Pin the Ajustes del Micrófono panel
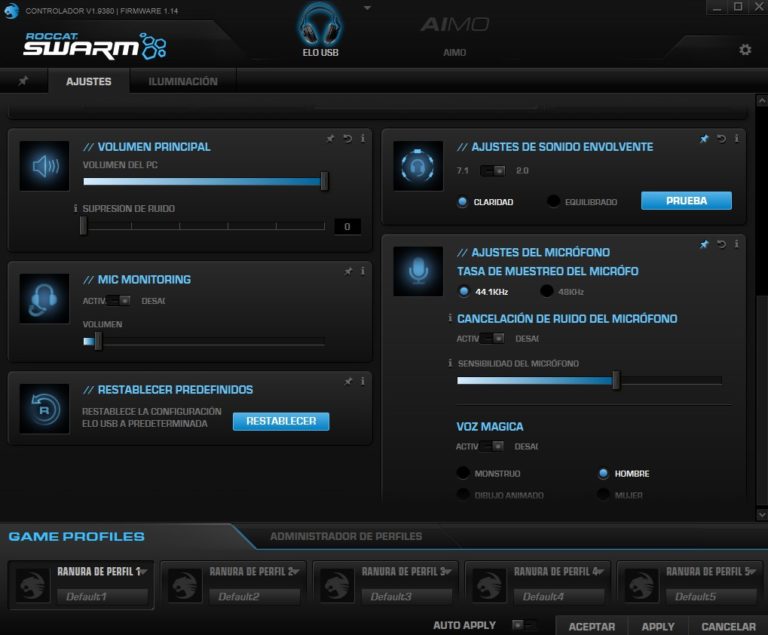Viewport: 768px width, 635px height. click(x=704, y=244)
